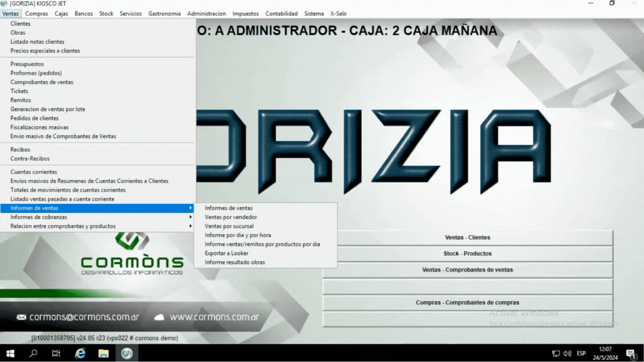Click the Gorizia app taskbar icon
644x362 pixels.
[126, 354]
